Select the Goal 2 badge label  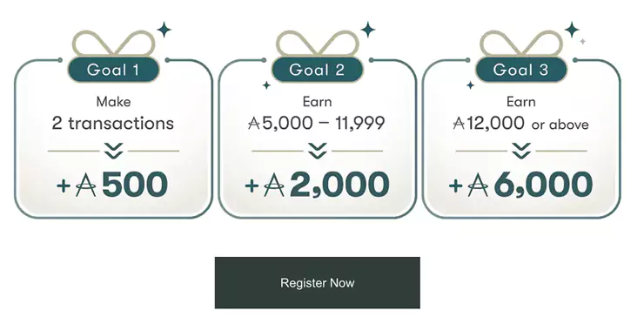[317, 70]
